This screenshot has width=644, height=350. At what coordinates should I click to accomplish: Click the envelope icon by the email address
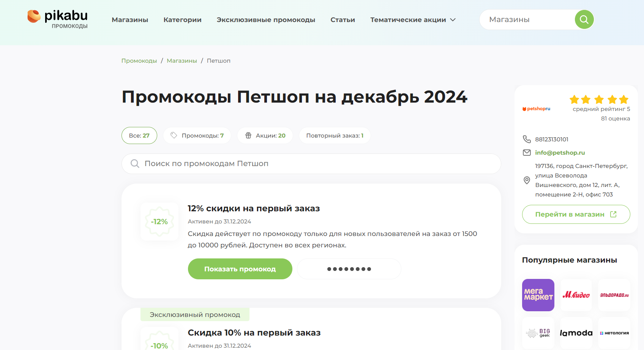coord(527,152)
